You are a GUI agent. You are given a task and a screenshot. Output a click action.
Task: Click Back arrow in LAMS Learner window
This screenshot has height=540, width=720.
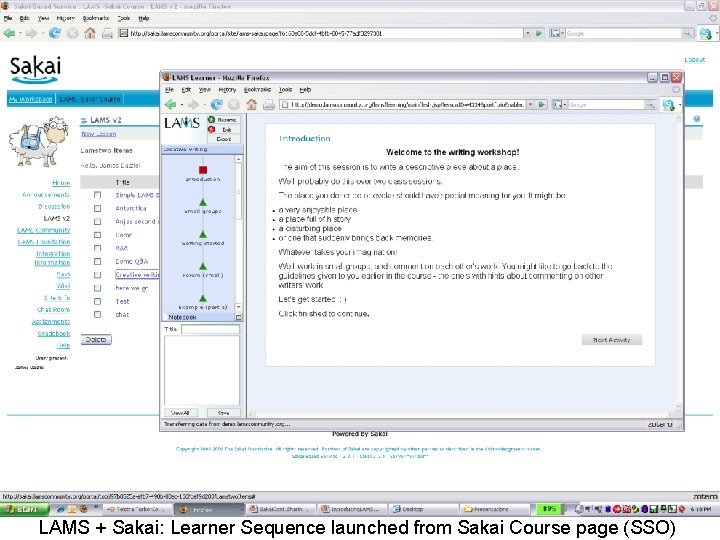pyautogui.click(x=171, y=105)
